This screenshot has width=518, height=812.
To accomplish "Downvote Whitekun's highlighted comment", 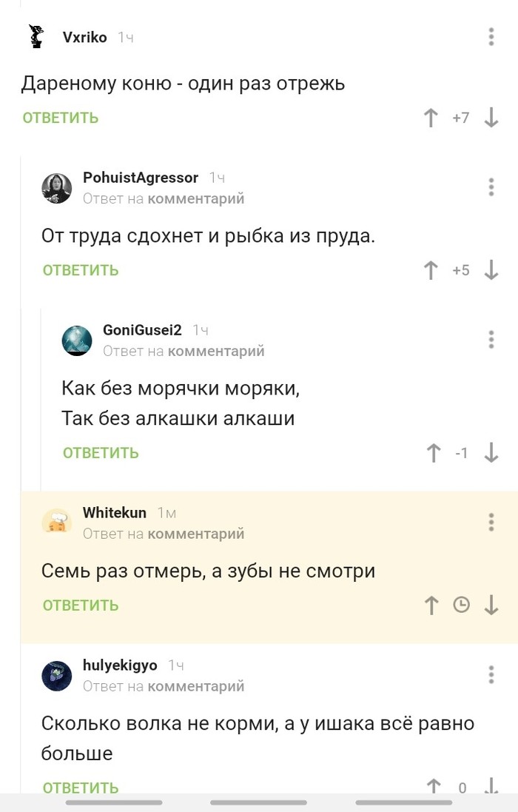I will pos(491,605).
